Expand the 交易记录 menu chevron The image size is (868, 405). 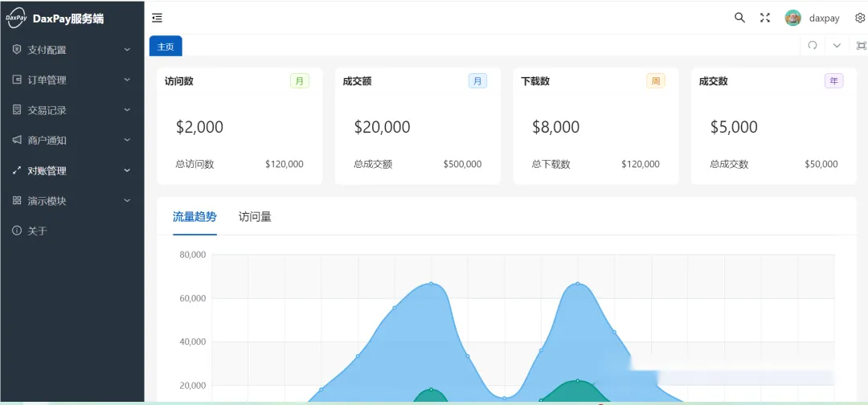tap(127, 110)
